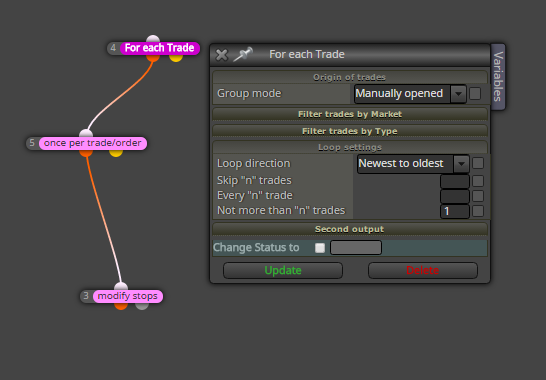The image size is (546, 380).
Task: Toggle the checkbox beside Loop direction
Action: click(x=478, y=163)
